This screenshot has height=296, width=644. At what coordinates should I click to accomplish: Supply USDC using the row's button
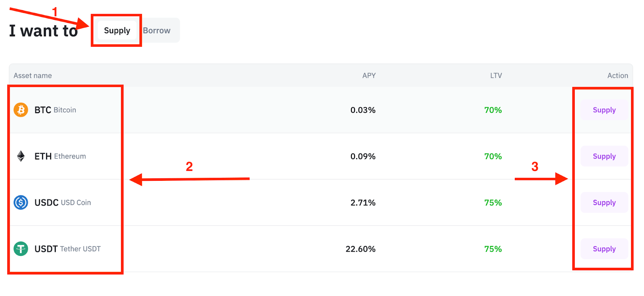click(604, 203)
